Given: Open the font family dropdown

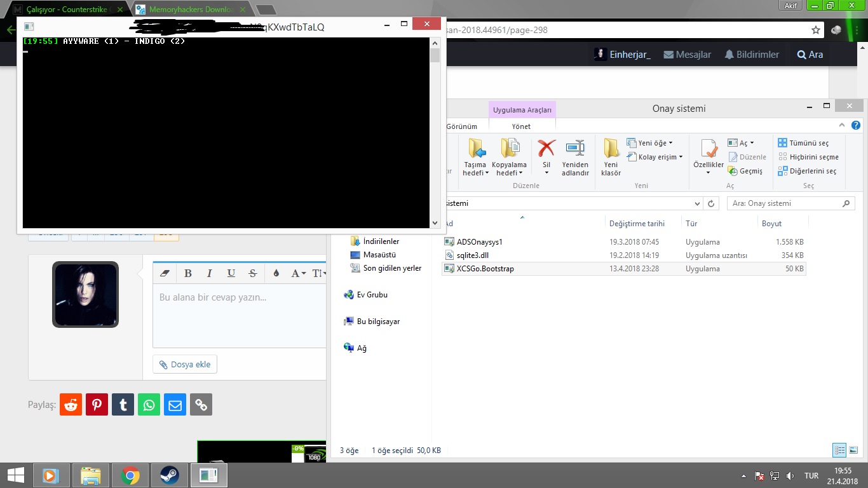Looking at the screenshot, I should coord(298,273).
